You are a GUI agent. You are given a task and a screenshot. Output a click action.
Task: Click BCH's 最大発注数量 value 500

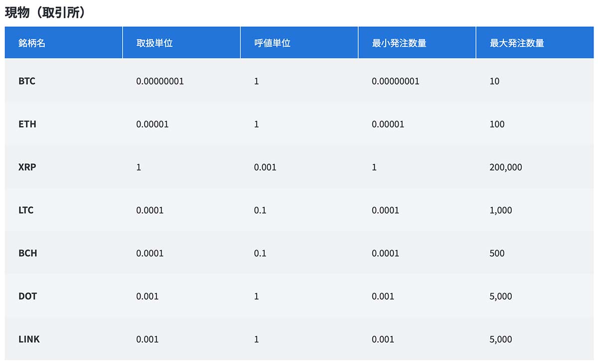click(497, 253)
